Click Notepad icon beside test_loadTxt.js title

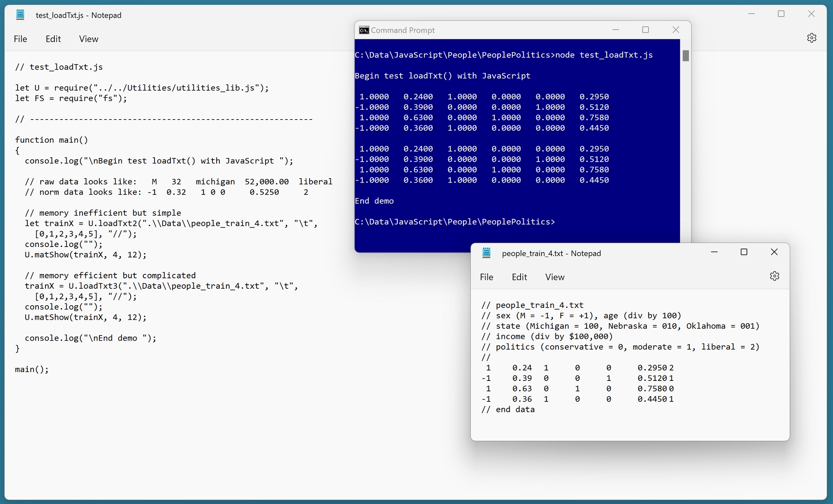21,15
